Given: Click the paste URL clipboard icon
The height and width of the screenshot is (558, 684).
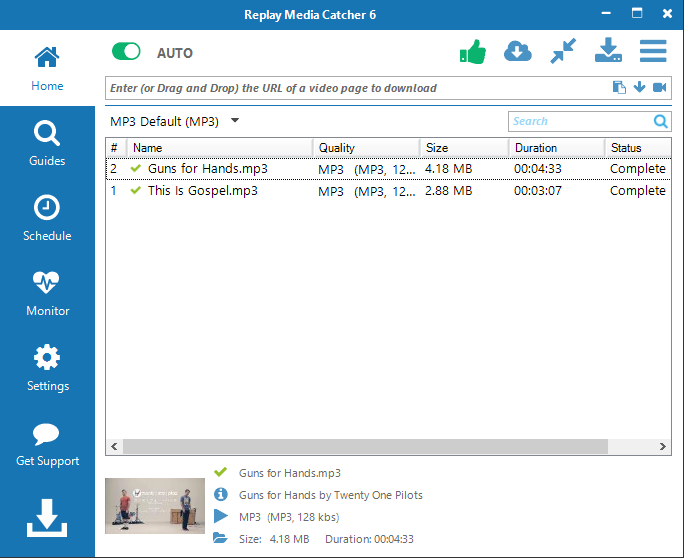Looking at the screenshot, I should (x=619, y=88).
